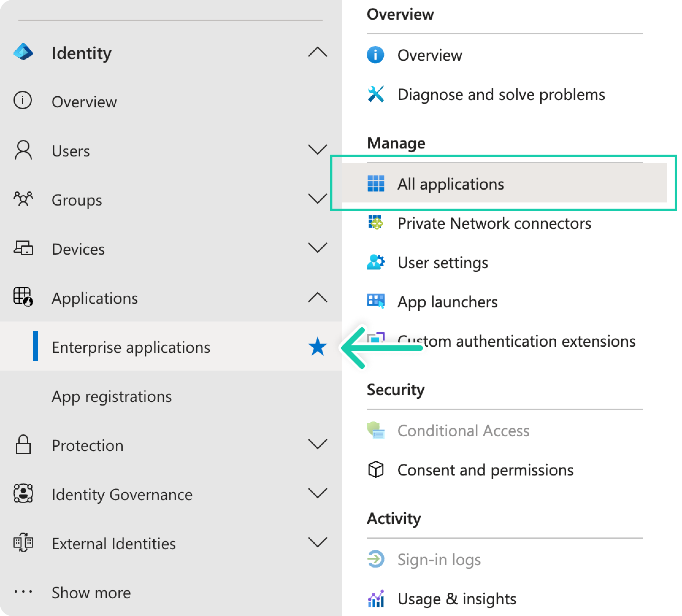This screenshot has height=616, width=682.
Task: Collapse the Applications section chevron
Action: point(317,298)
